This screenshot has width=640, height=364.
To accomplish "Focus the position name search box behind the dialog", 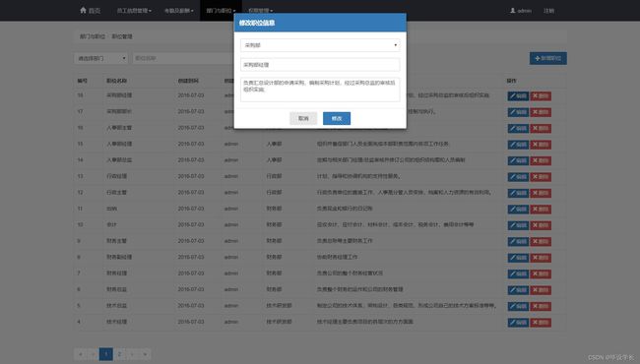I will coord(183,58).
